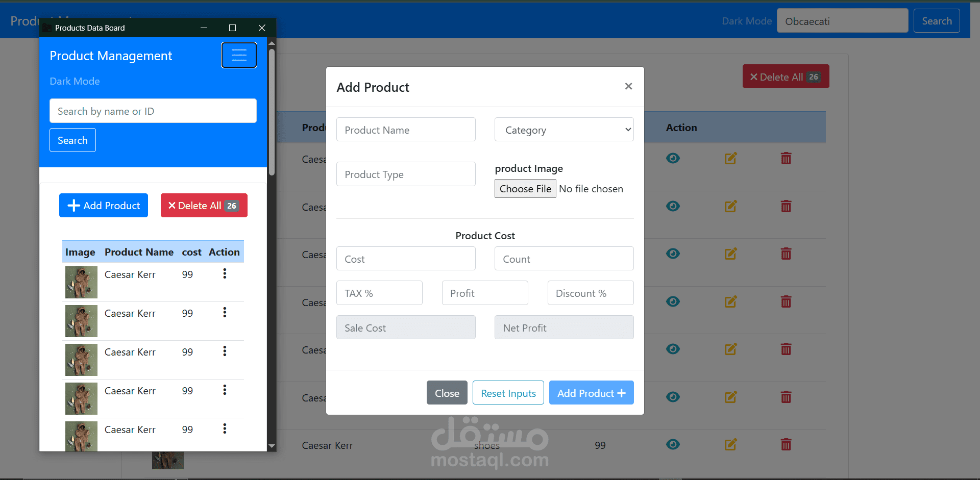Viewport: 980px width, 480px height.
Task: Edit the product in the fourth table row
Action: tap(730, 301)
